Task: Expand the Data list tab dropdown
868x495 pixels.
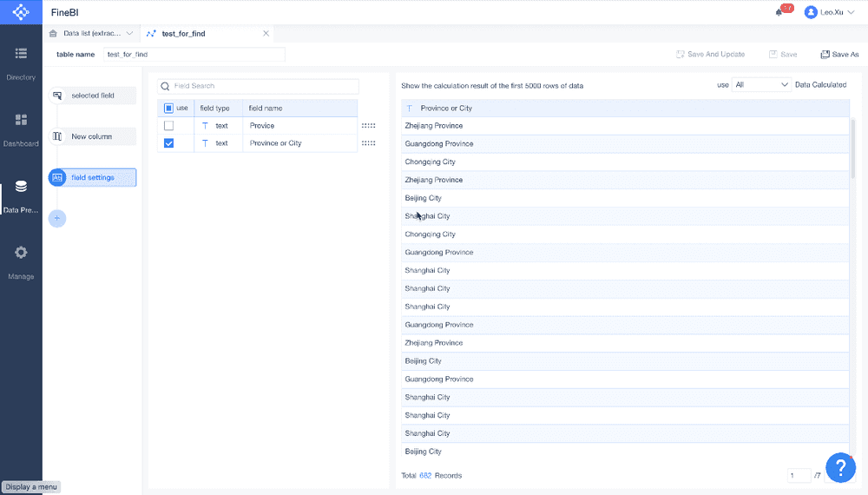Action: click(129, 33)
